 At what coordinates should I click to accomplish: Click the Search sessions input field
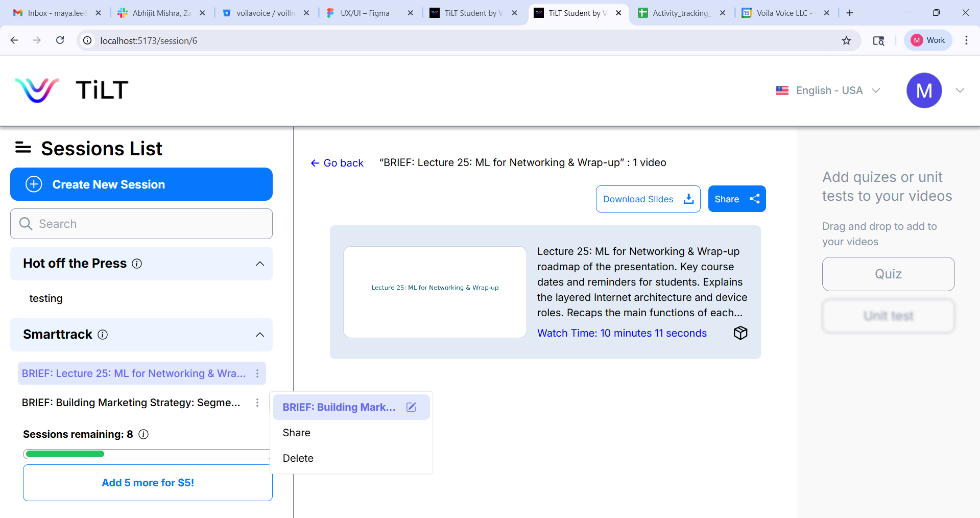tap(141, 224)
